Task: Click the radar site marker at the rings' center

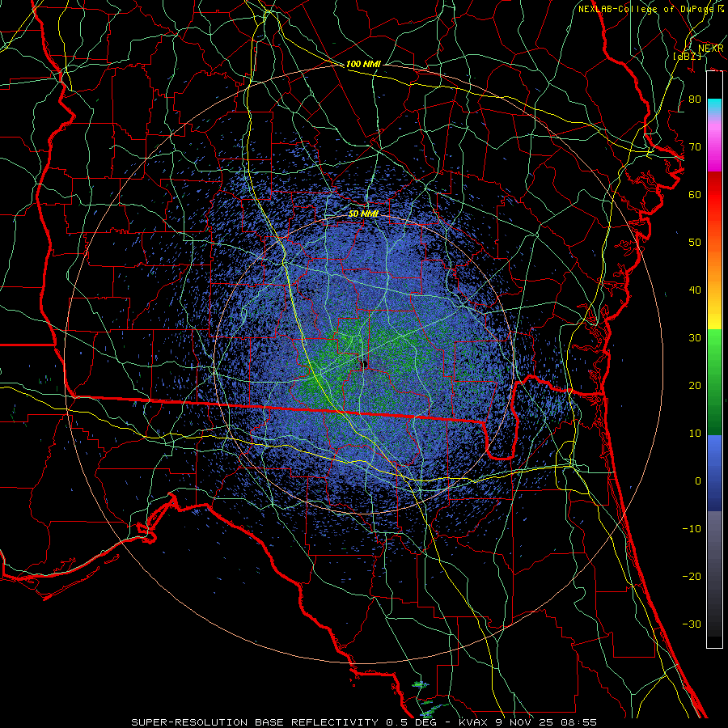Action: pos(365,364)
